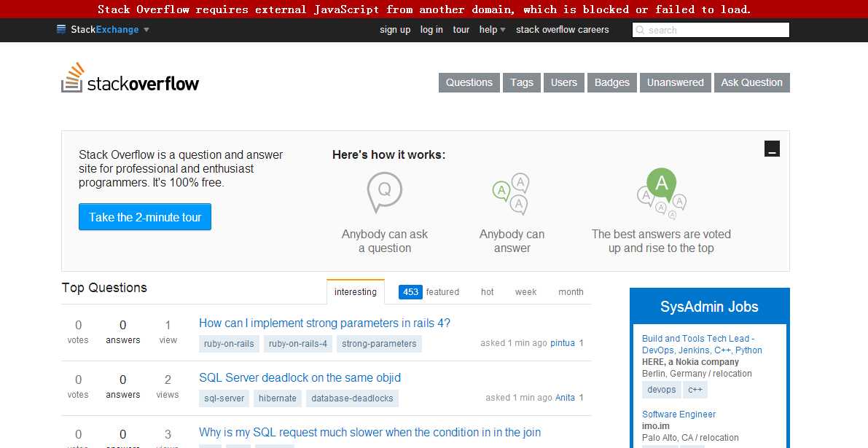The height and width of the screenshot is (448, 868).
Task: Click the database-deadlocks tag
Action: tap(352, 398)
